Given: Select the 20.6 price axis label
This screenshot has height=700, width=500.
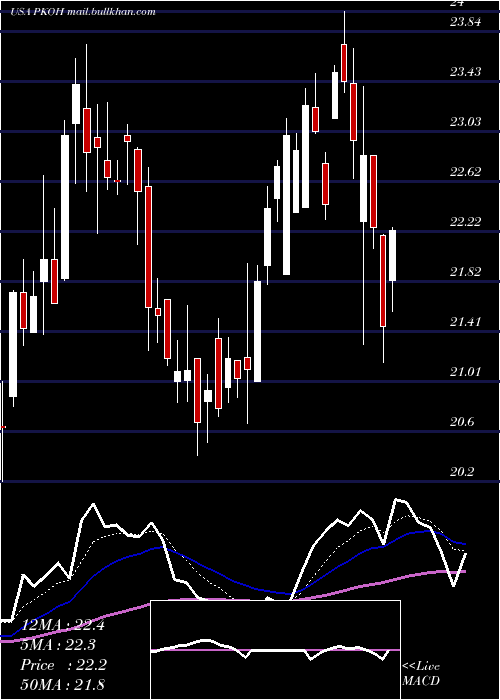Looking at the screenshot, I should click(x=462, y=422).
